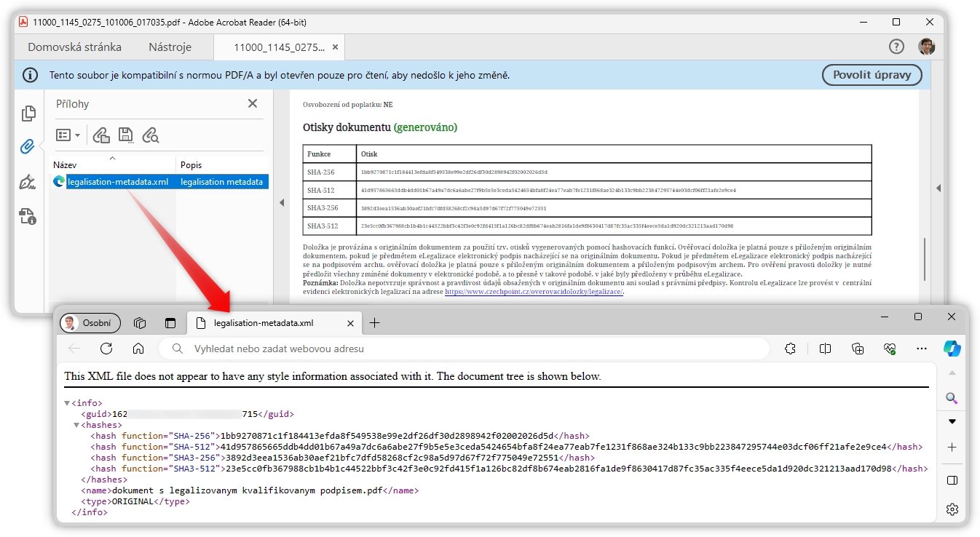Click the Osobní profile button in Edge
The image size is (980, 537).
90,323
